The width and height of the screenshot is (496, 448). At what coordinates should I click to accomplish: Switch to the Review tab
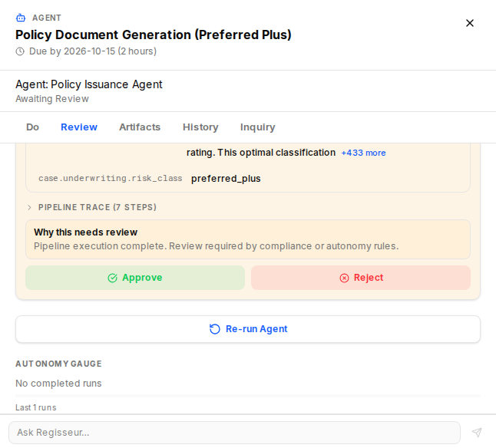pyautogui.click(x=79, y=127)
